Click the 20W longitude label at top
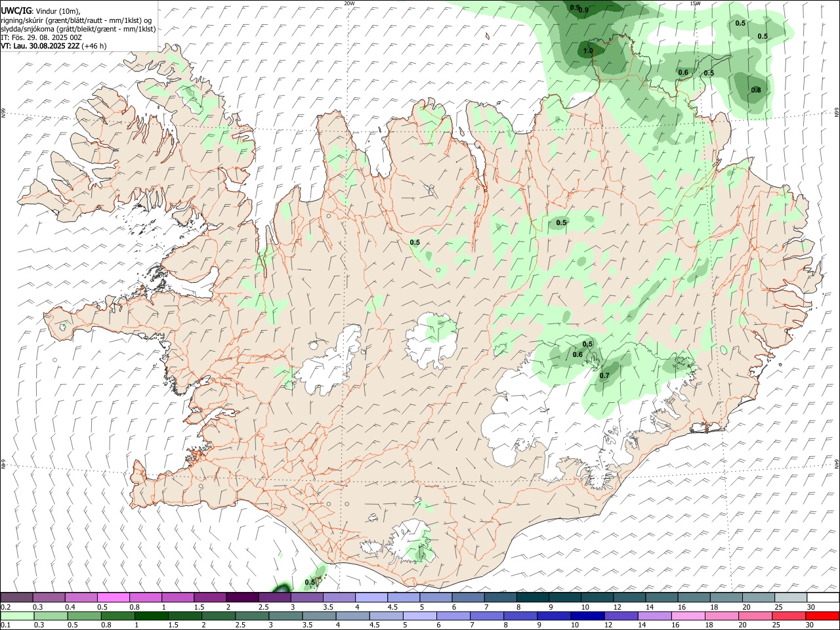The width and height of the screenshot is (840, 630). coord(349,3)
